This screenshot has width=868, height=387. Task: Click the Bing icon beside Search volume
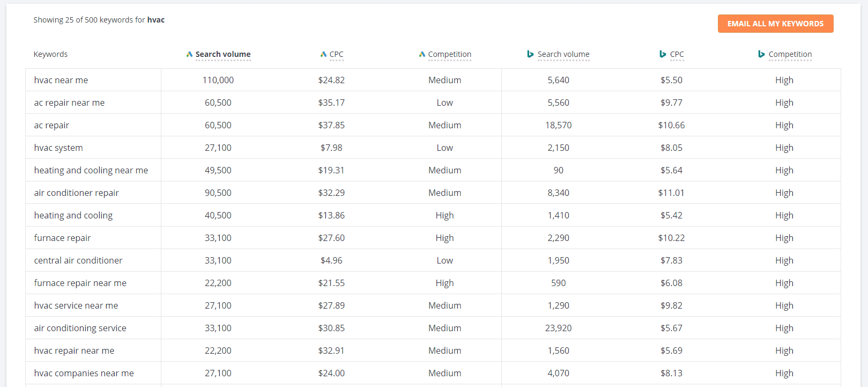pyautogui.click(x=530, y=54)
